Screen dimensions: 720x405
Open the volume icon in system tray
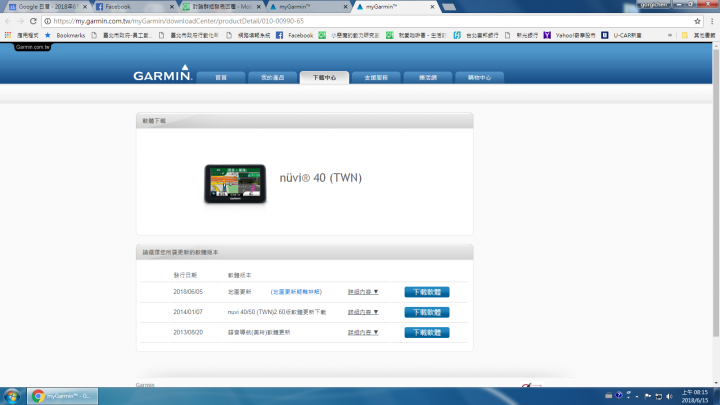click(669, 396)
